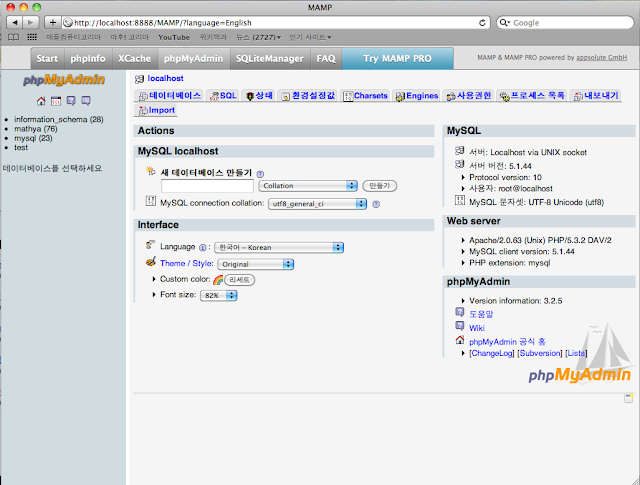Click the reload page icon in address bar
The image size is (640, 485).
point(482,23)
